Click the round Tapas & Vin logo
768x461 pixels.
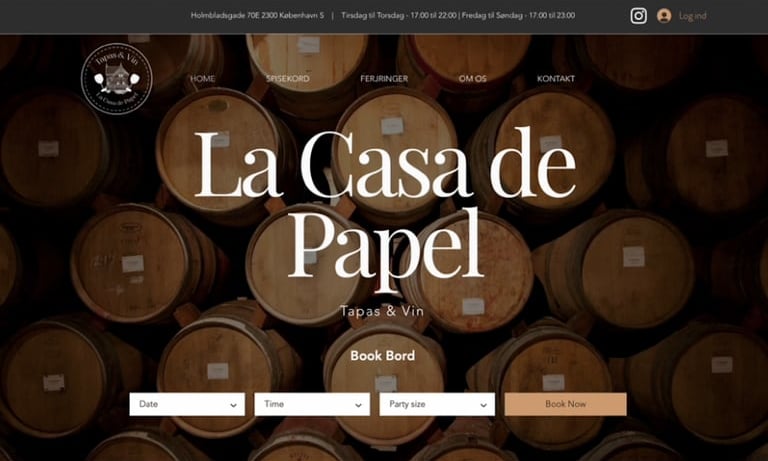coord(117,79)
